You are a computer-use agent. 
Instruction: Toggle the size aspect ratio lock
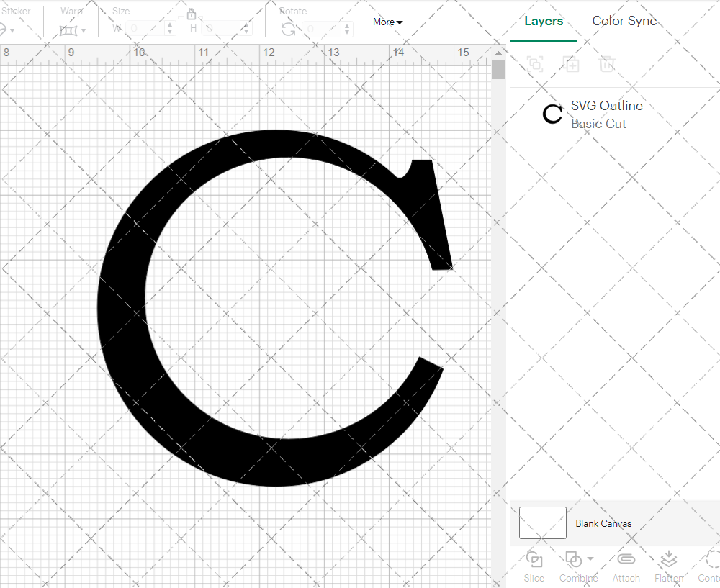pos(192,14)
